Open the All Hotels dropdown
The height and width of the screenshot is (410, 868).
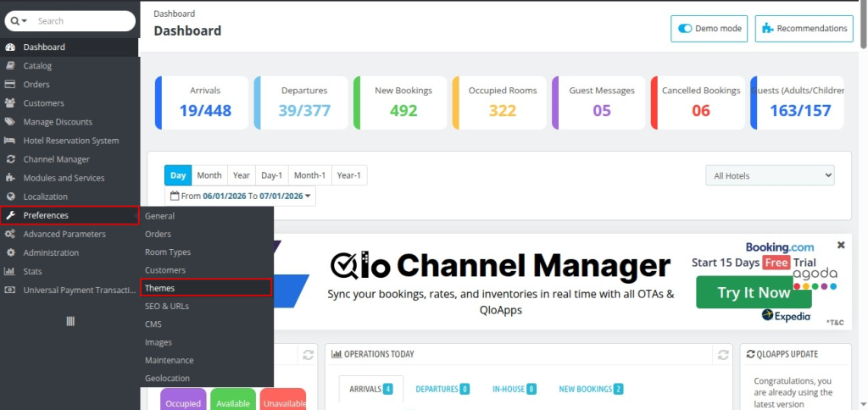point(770,175)
